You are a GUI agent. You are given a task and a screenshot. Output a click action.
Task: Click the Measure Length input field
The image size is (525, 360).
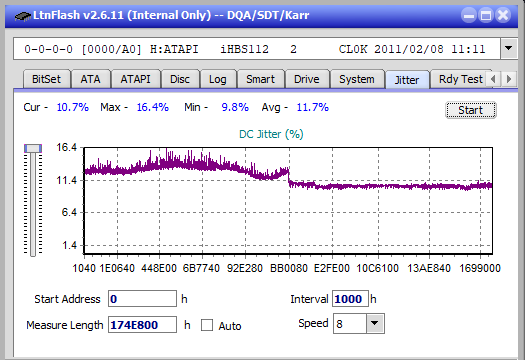pos(142,325)
